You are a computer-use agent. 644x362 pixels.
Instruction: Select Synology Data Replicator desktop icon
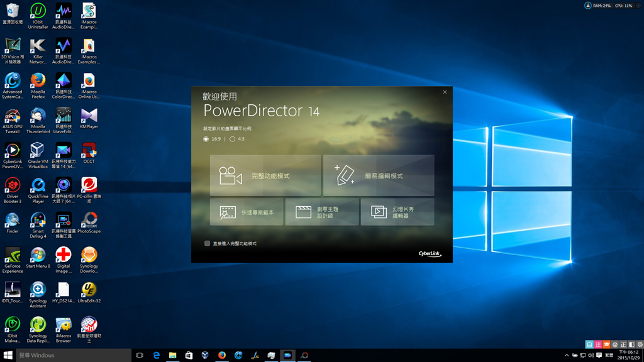point(38,330)
